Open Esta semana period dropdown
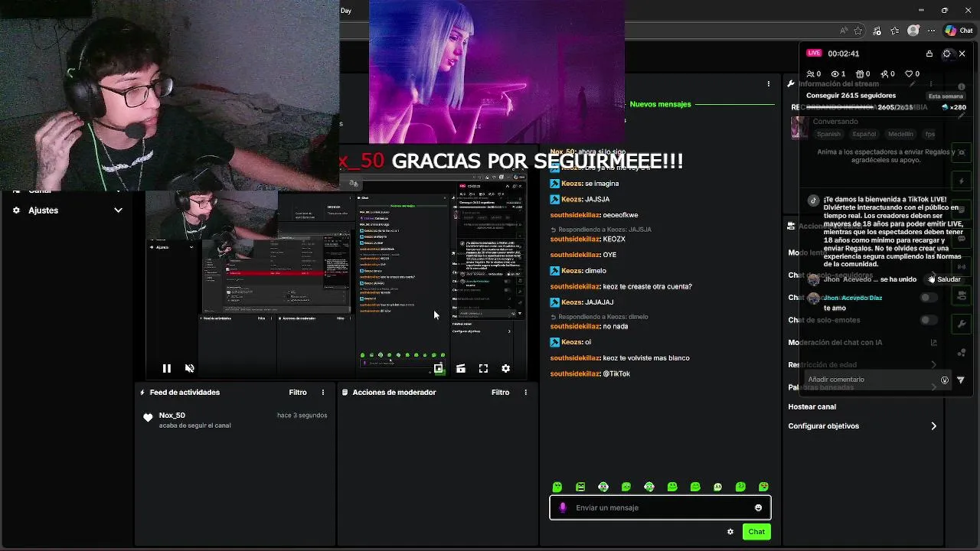The image size is (980, 551). coord(946,96)
